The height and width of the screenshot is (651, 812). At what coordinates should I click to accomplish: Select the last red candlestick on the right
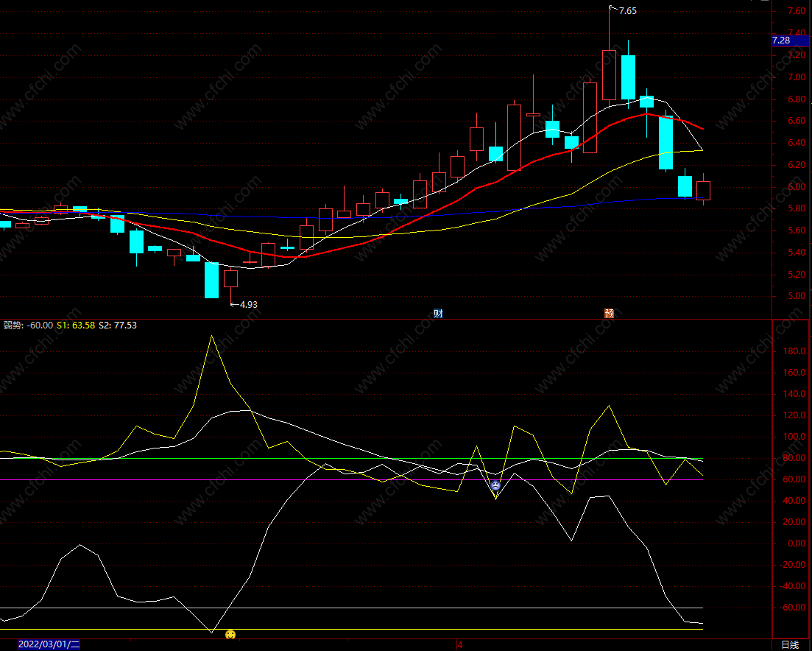(703, 191)
